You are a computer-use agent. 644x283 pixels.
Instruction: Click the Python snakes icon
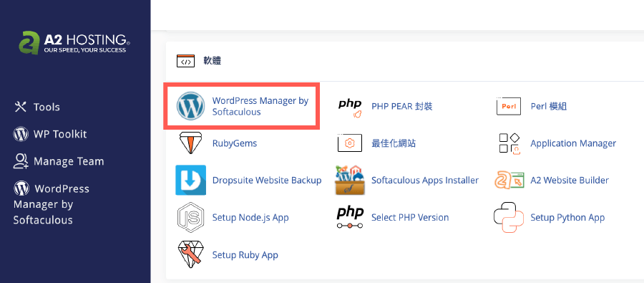point(509,217)
